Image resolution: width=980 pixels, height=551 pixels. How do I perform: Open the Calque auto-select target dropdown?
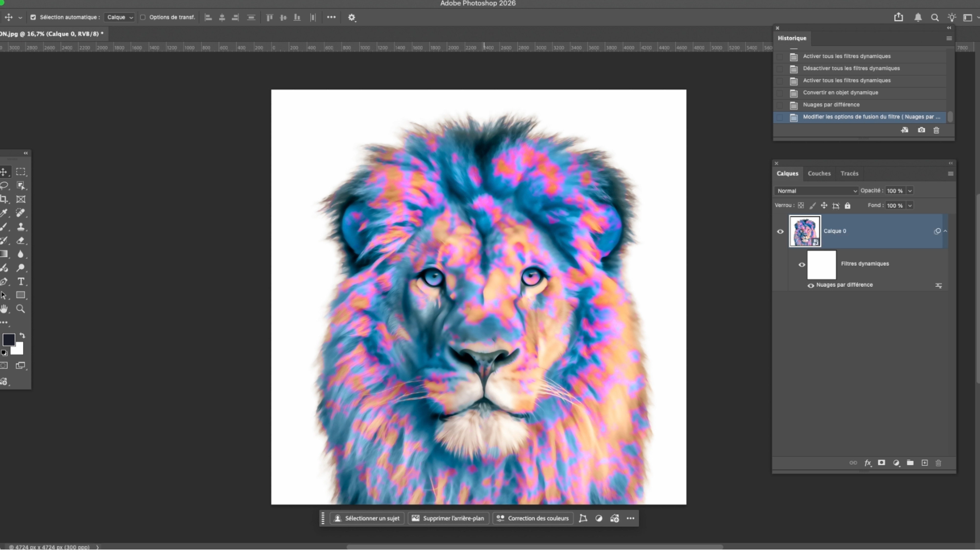120,17
